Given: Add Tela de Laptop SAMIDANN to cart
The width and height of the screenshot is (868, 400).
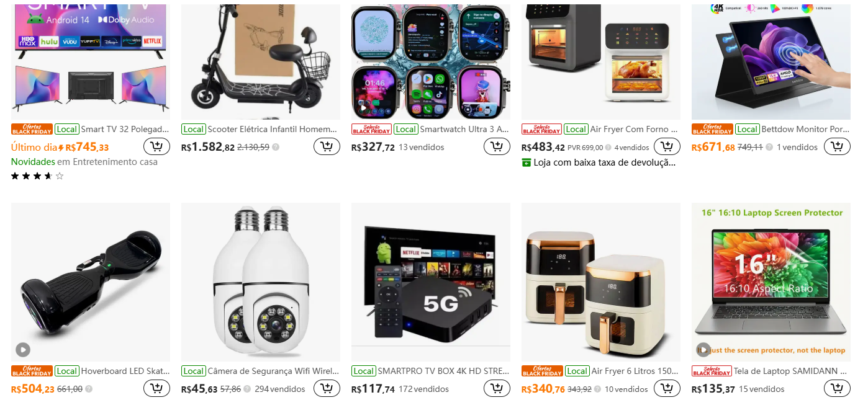Looking at the screenshot, I should click(837, 389).
